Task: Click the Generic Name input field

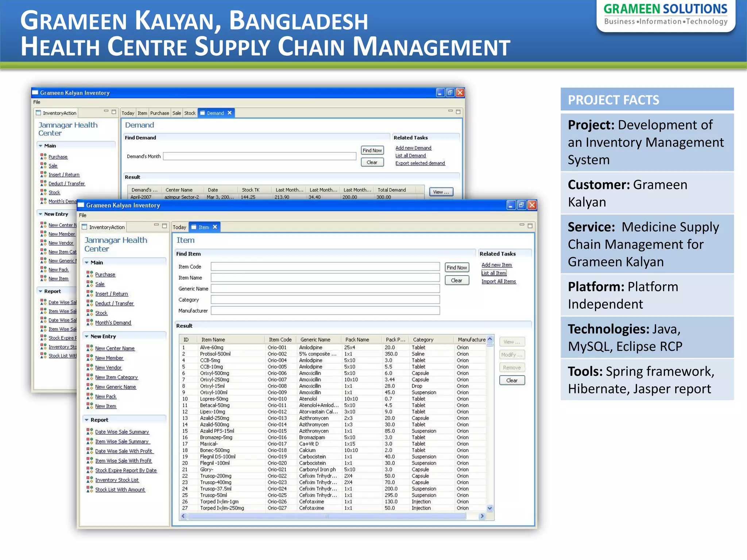Action: click(325, 288)
